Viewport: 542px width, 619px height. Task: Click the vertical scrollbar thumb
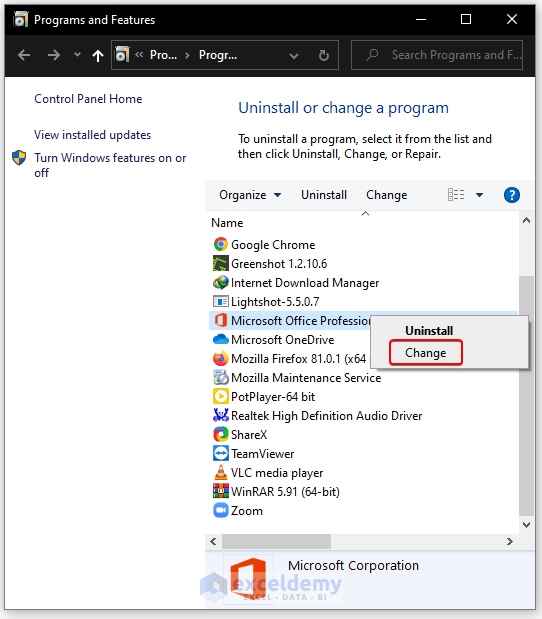point(526,396)
